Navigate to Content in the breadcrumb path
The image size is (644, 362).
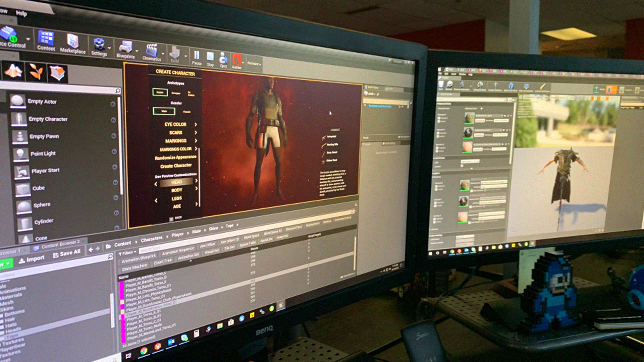click(x=122, y=244)
